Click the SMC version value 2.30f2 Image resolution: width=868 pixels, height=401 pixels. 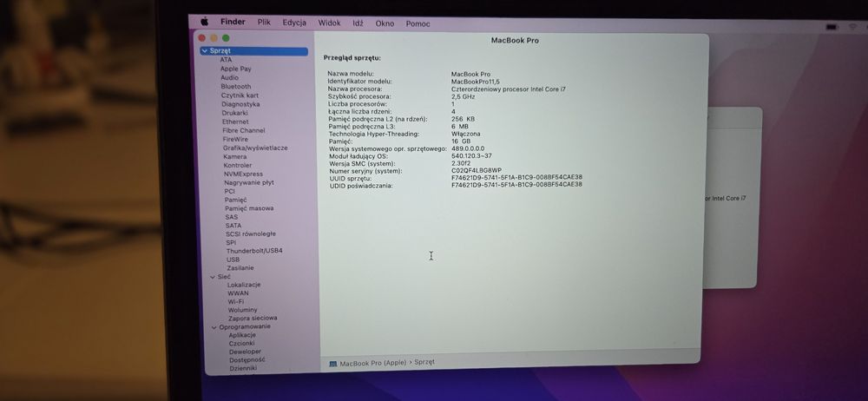point(461,163)
